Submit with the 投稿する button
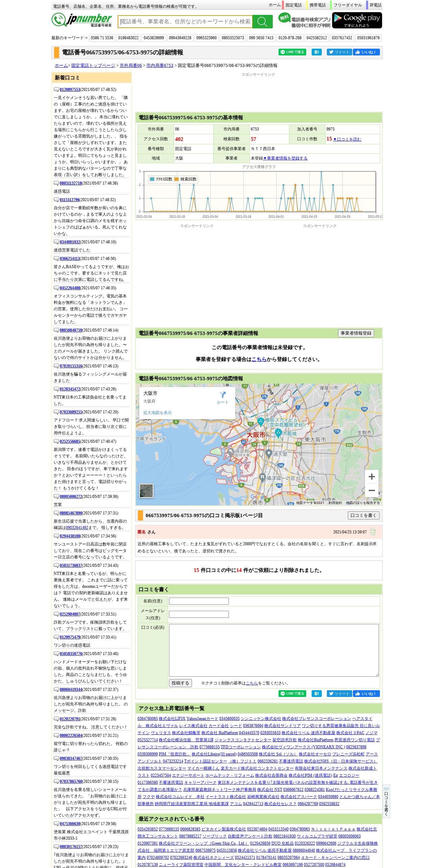434x868 pixels. click(180, 683)
